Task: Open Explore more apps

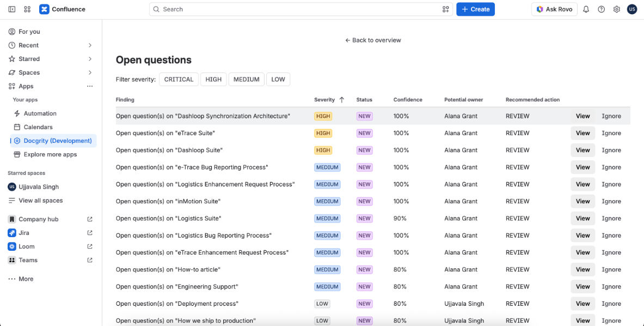Action: 50,155
